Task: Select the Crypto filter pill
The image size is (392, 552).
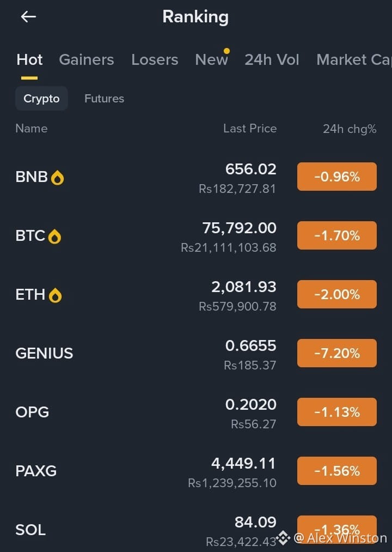Action: tap(41, 99)
